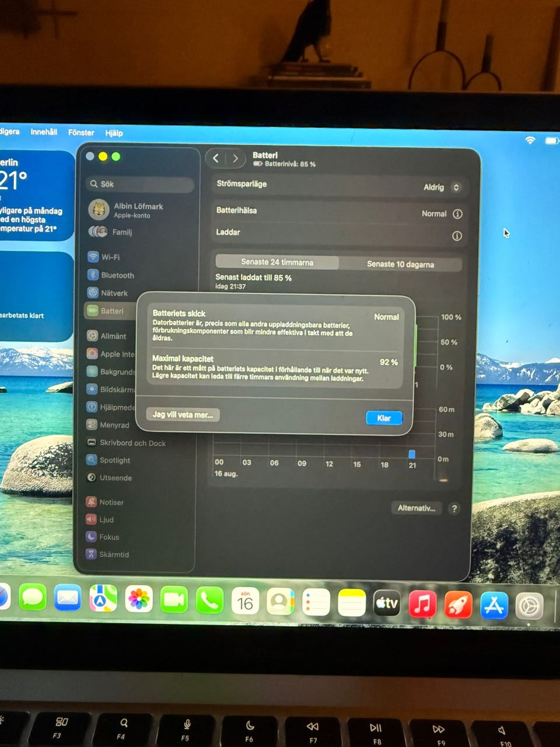The image size is (560, 747).
Task: Click the Sök search field
Action: [141, 184]
